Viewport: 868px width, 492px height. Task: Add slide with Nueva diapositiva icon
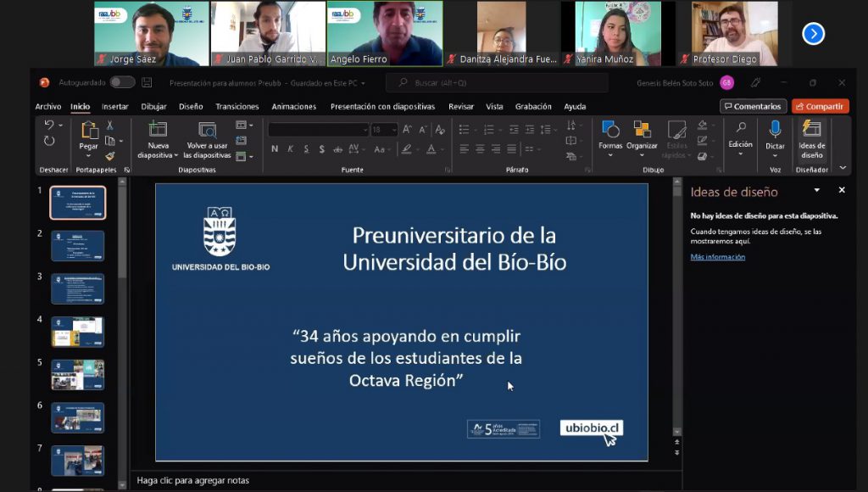click(x=158, y=130)
